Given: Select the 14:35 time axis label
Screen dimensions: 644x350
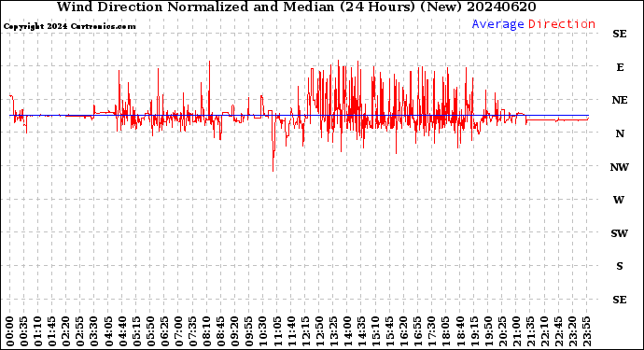Looking at the screenshot, I should (x=361, y=331).
